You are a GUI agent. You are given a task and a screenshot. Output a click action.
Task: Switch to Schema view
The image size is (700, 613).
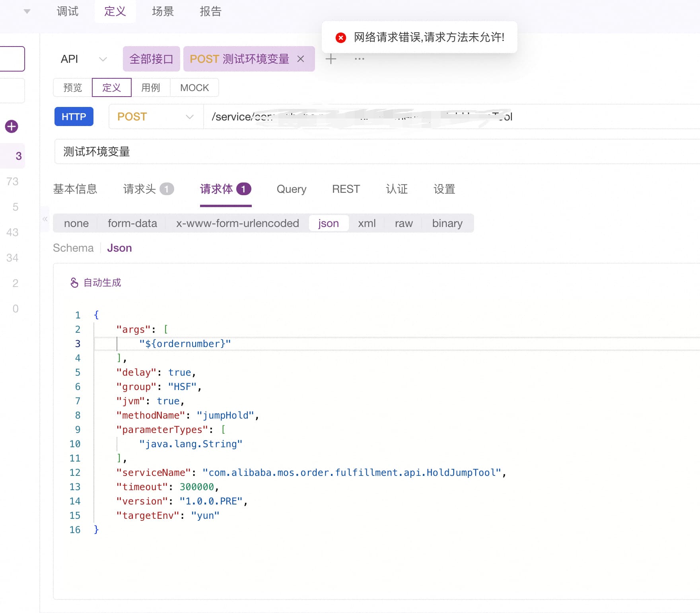73,248
